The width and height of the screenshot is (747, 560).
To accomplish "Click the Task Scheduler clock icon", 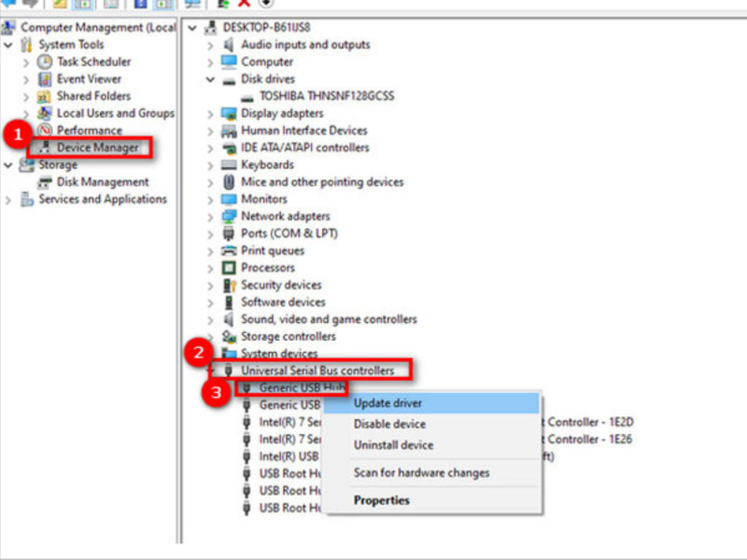I will 44,62.
